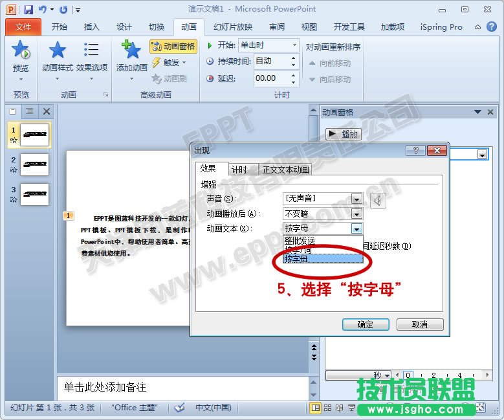Expand the 开始 Start timing dropdown
This screenshot has width=504, height=420.
(294, 45)
